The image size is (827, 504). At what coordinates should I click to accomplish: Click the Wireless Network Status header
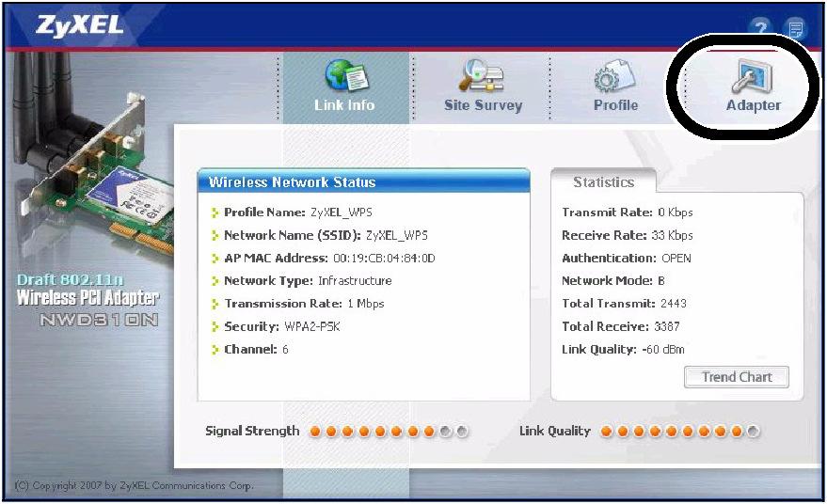[363, 181]
